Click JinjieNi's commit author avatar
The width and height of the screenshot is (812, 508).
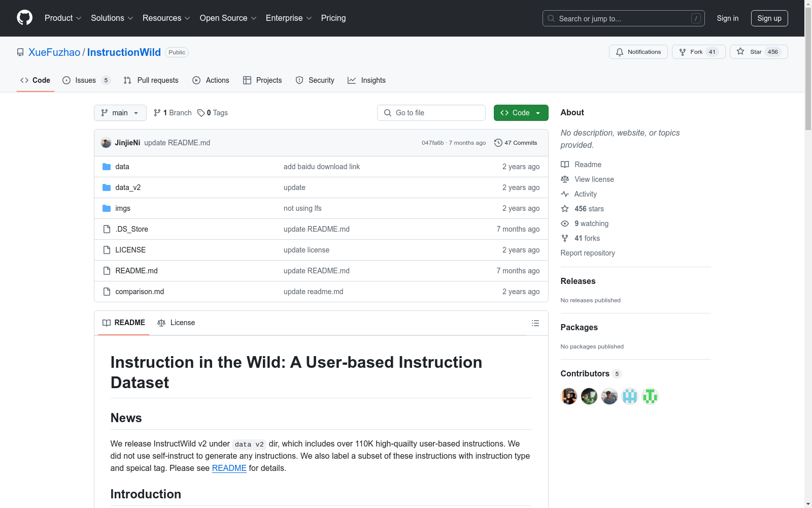click(x=106, y=143)
